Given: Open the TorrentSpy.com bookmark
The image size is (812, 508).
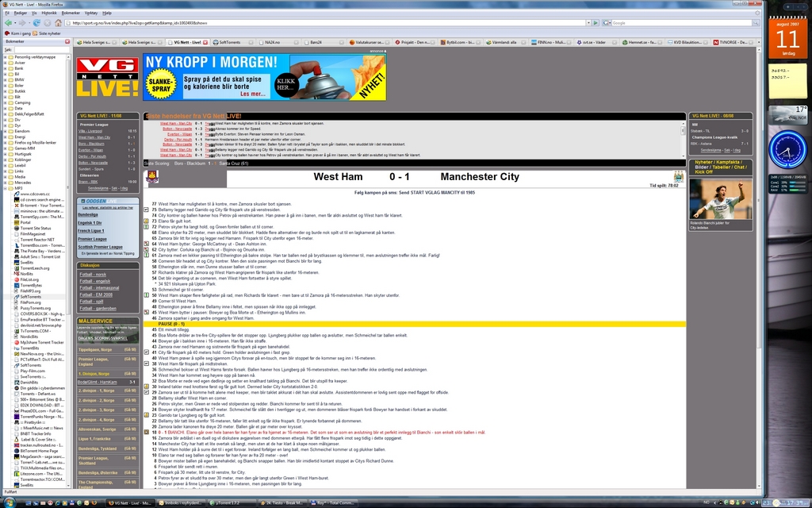Looking at the screenshot, I should click(39, 217).
